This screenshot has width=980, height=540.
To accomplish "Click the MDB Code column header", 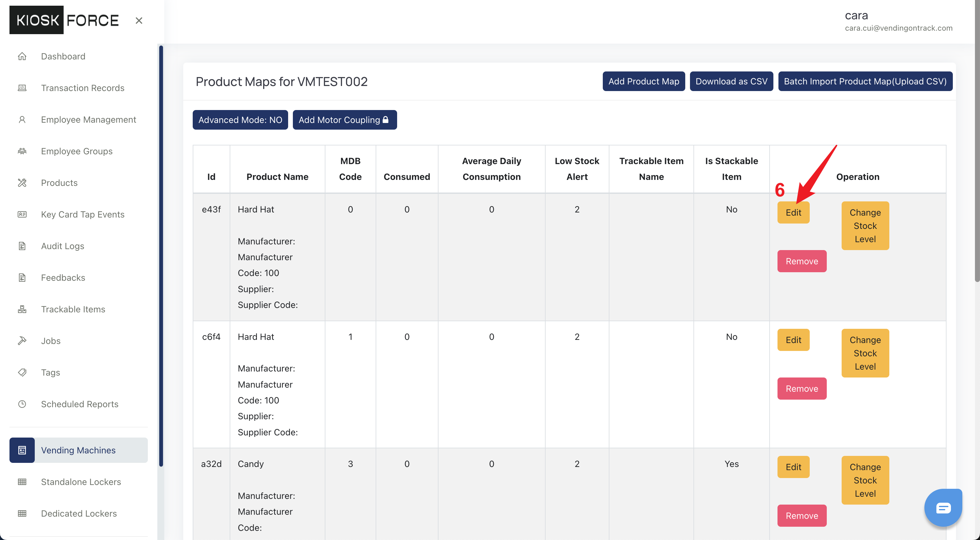I will [350, 169].
